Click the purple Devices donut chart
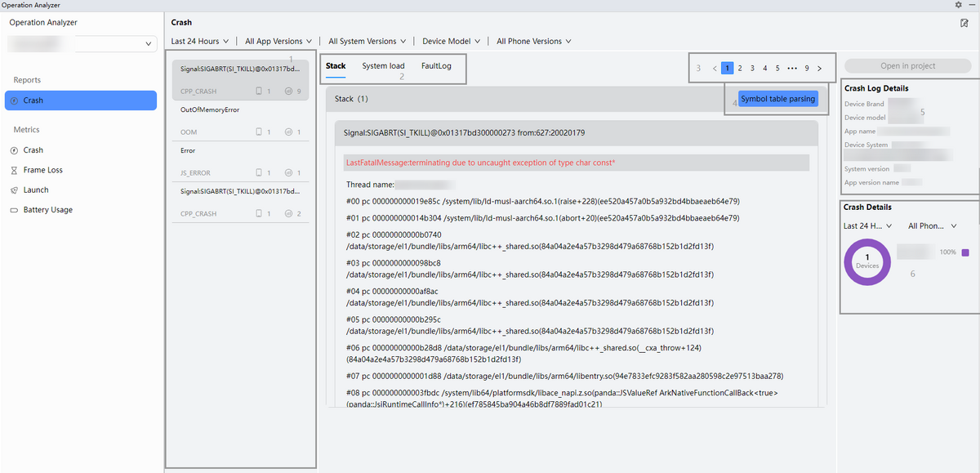The width and height of the screenshot is (980, 473). [866, 262]
